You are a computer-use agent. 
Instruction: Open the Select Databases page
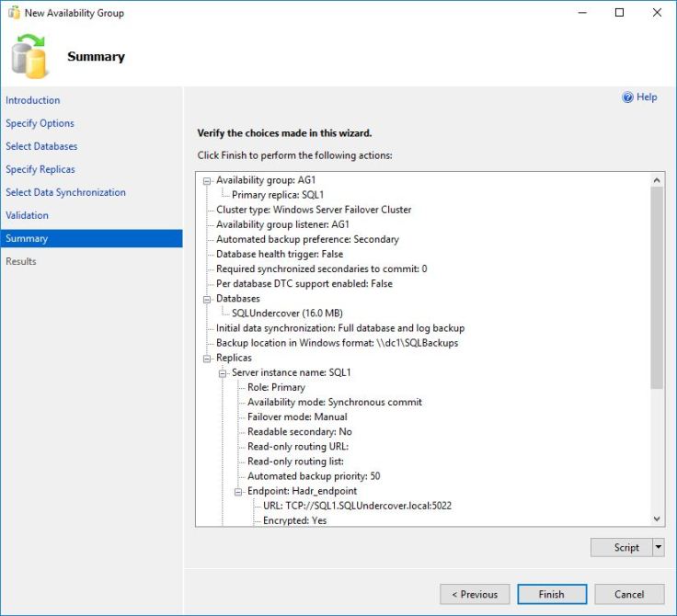(x=41, y=146)
